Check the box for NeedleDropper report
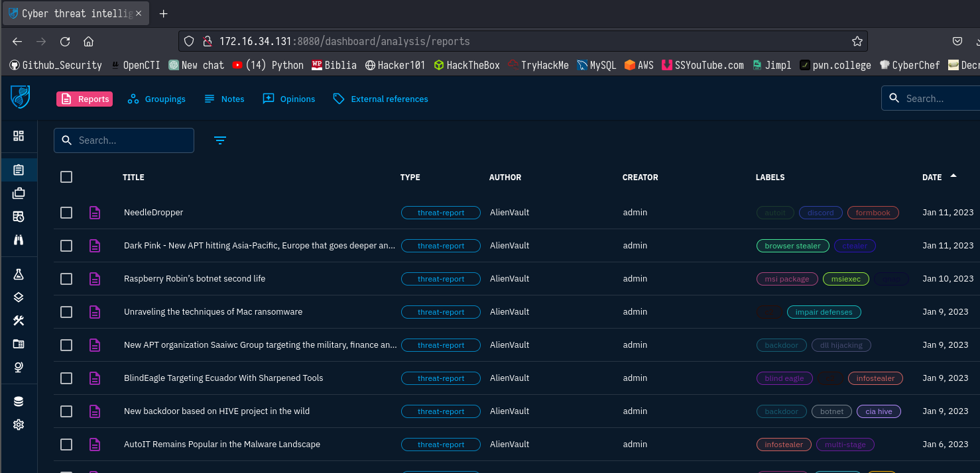The height and width of the screenshot is (473, 980). click(66, 213)
